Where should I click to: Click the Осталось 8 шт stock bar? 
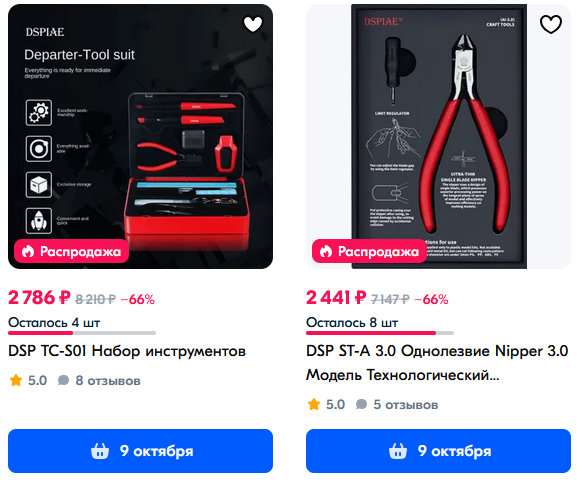click(x=380, y=326)
